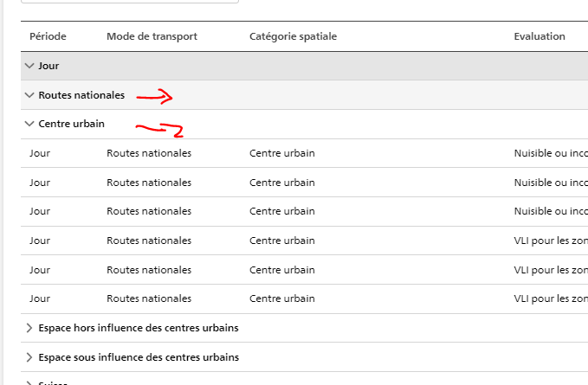Select the last VLI pour les zon cell
Image resolution: width=588 pixels, height=385 pixels.
(551, 298)
